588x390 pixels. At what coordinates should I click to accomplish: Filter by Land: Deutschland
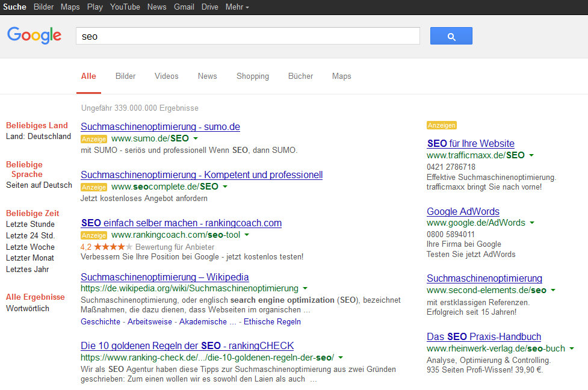point(39,136)
